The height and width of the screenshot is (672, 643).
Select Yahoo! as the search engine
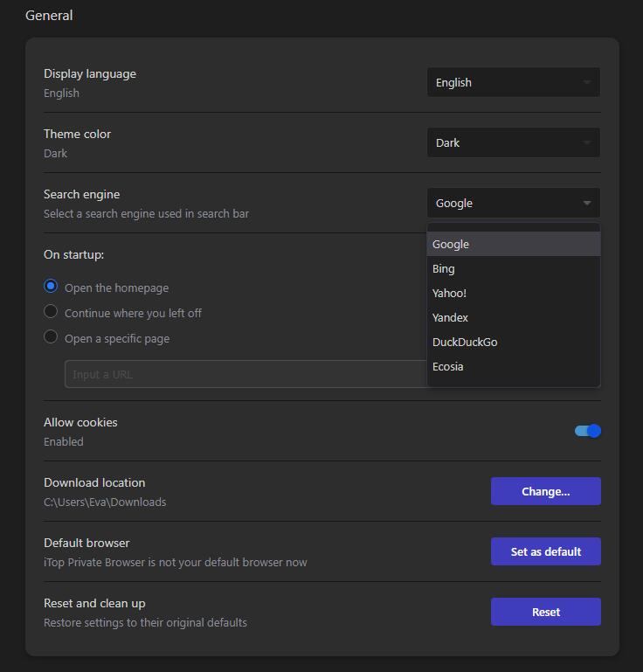[513, 293]
